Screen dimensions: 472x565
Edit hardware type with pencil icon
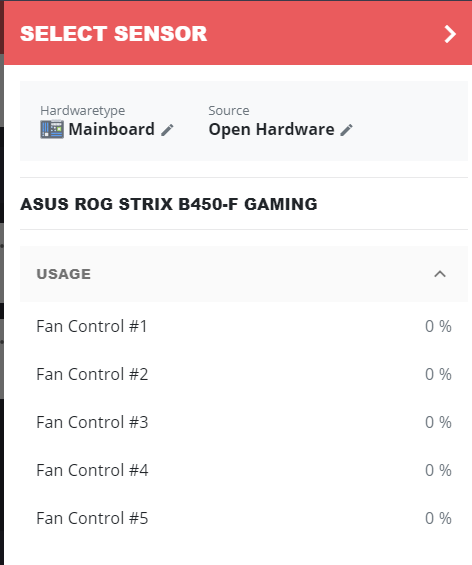(x=167, y=130)
